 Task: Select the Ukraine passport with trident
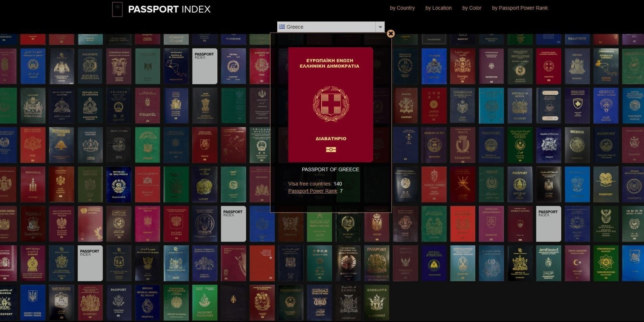(x=33, y=303)
